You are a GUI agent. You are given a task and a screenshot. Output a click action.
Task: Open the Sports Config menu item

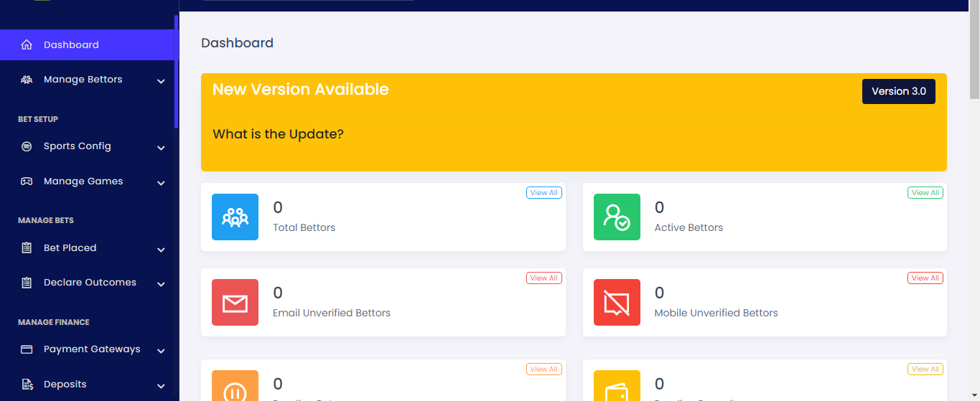tap(78, 146)
